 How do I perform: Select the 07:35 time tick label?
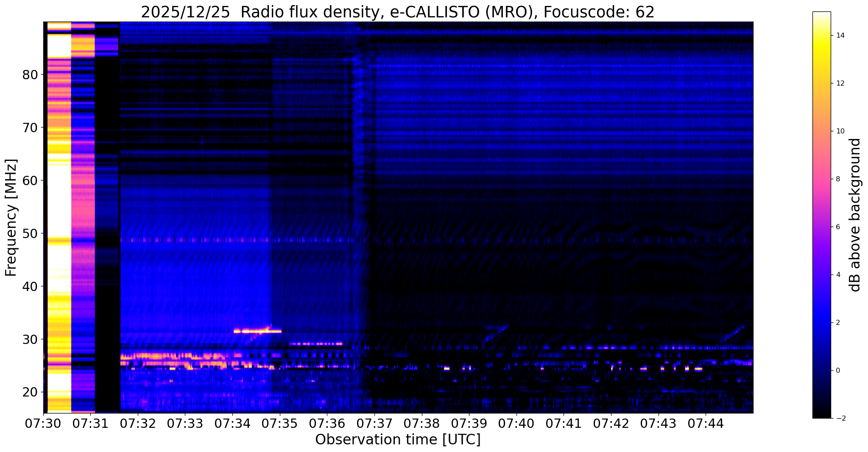tap(280, 423)
